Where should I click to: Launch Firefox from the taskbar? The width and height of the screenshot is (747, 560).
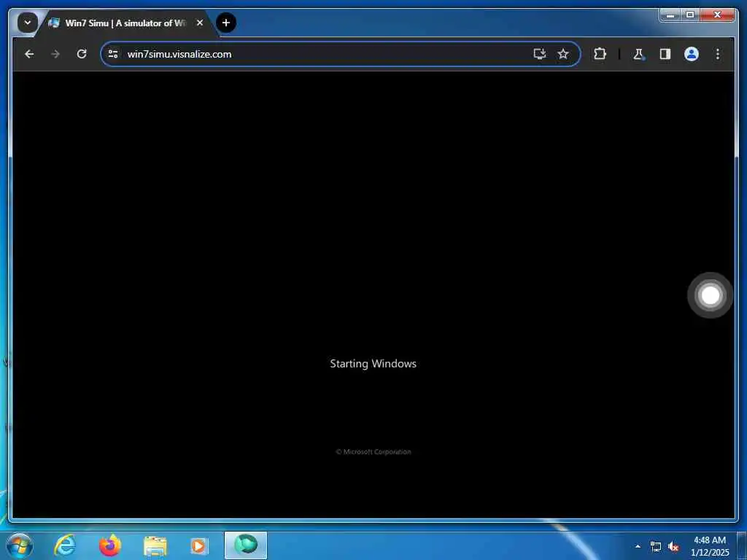(x=110, y=545)
